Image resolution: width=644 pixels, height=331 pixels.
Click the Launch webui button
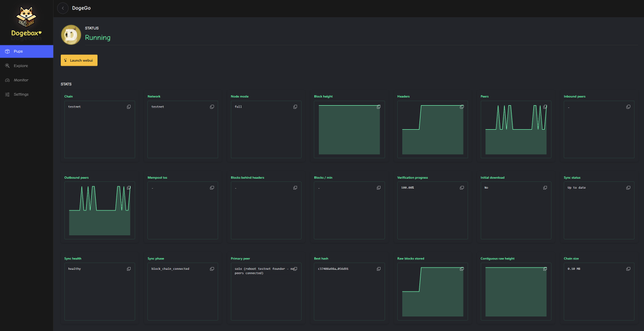click(x=79, y=60)
